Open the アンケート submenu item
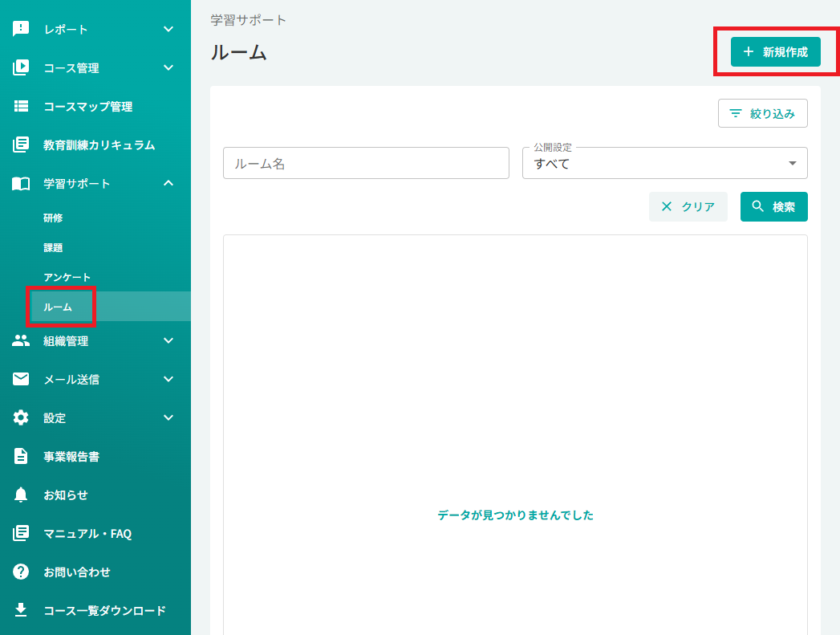Viewport: 840px width, 635px height. [x=67, y=277]
